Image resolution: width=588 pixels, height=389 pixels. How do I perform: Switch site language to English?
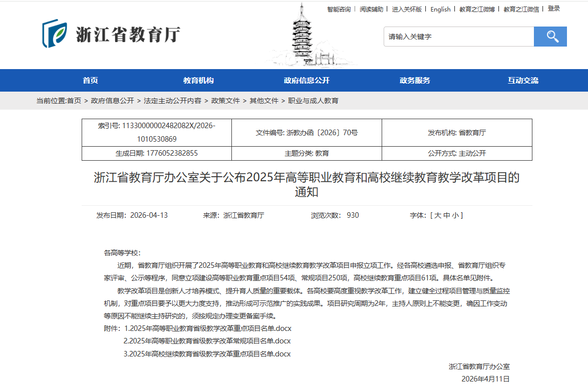440,9
